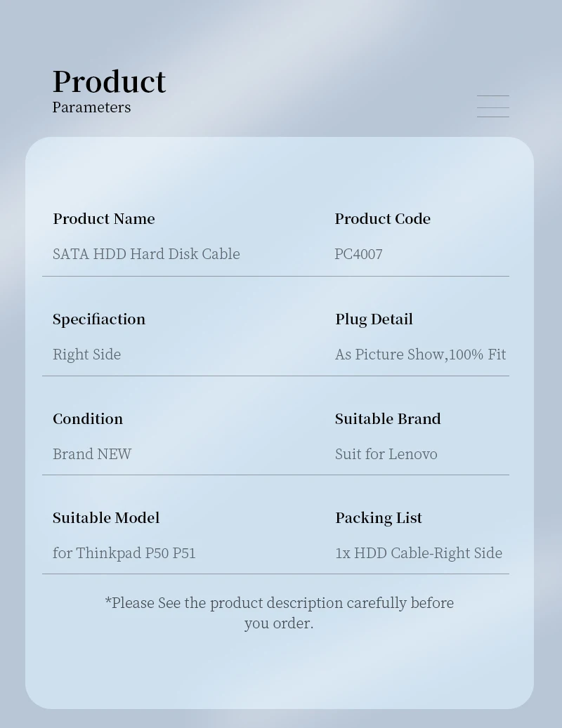Click the large Product heading
The image size is (562, 728).
109,81
